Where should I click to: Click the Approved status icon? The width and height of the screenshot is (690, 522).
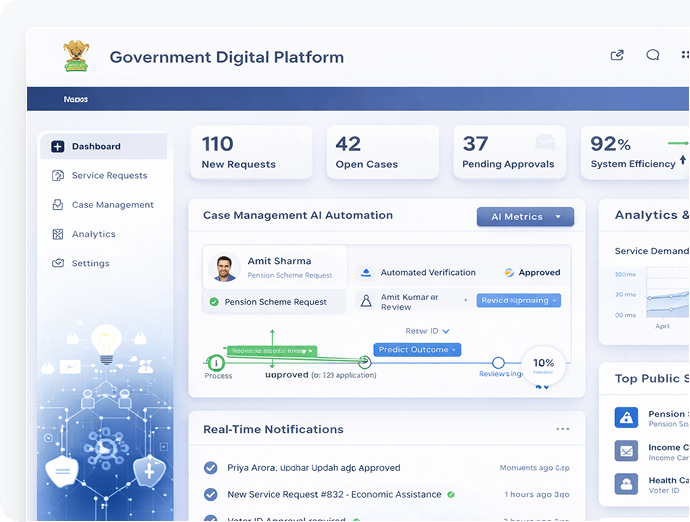click(509, 272)
